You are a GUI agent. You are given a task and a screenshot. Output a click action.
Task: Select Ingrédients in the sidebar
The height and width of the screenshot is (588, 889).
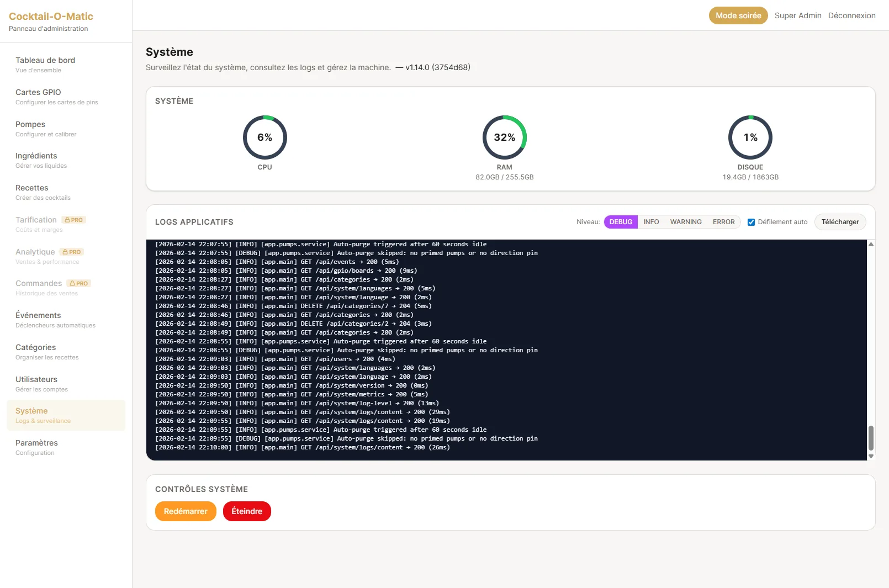[x=66, y=160]
